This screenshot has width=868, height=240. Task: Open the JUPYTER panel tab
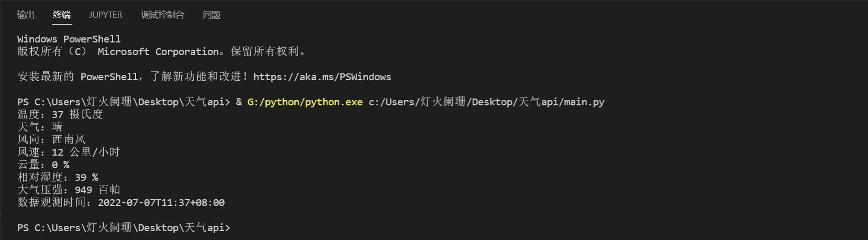[x=105, y=15]
